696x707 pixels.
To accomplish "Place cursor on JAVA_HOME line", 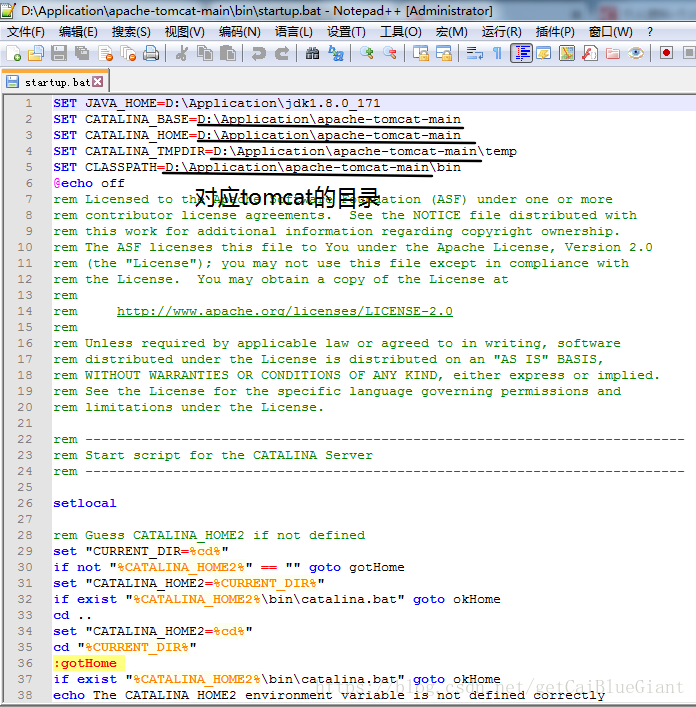I will tap(216, 103).
